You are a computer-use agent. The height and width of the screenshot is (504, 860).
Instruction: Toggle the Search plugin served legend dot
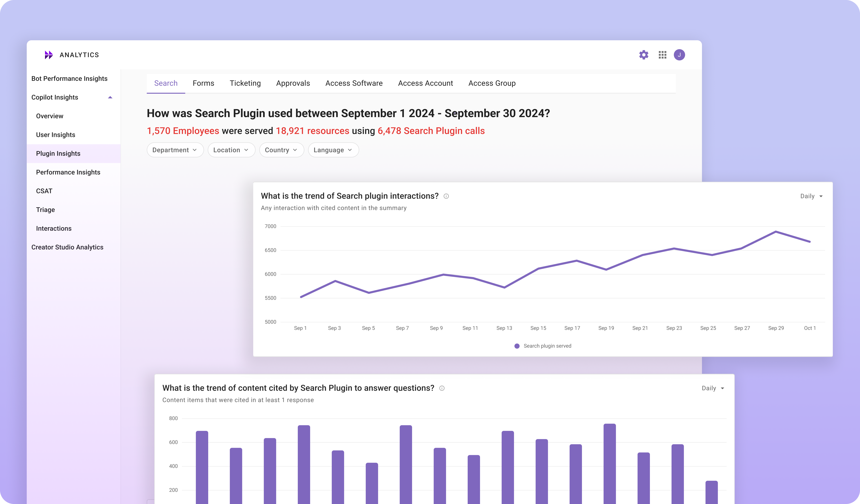pyautogui.click(x=517, y=346)
